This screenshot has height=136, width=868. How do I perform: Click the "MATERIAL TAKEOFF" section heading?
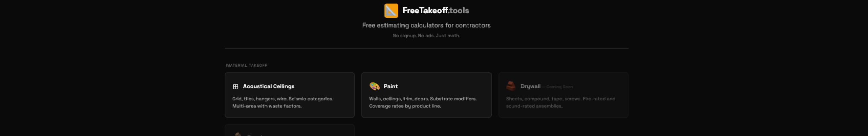pyautogui.click(x=246, y=65)
